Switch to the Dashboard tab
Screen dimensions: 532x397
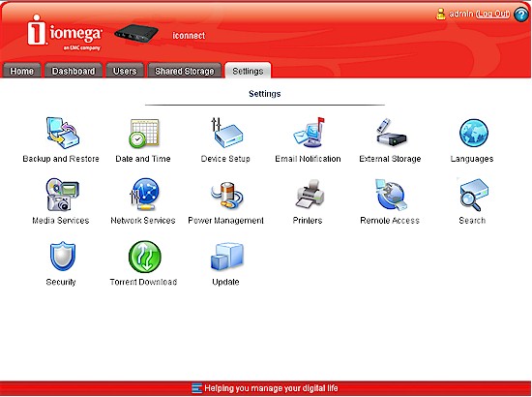[x=74, y=71]
